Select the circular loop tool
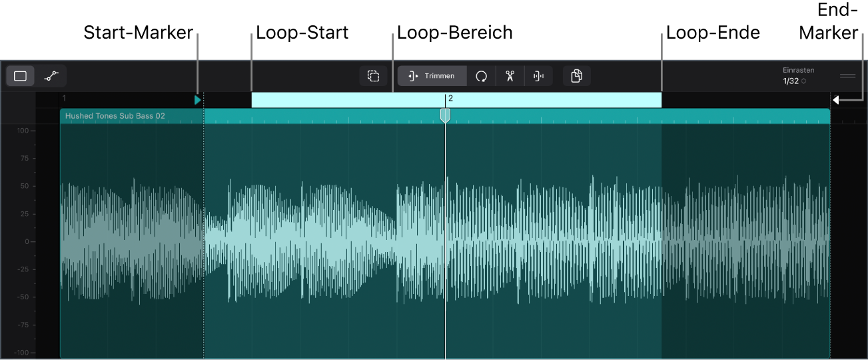The image size is (868, 360). click(481, 76)
